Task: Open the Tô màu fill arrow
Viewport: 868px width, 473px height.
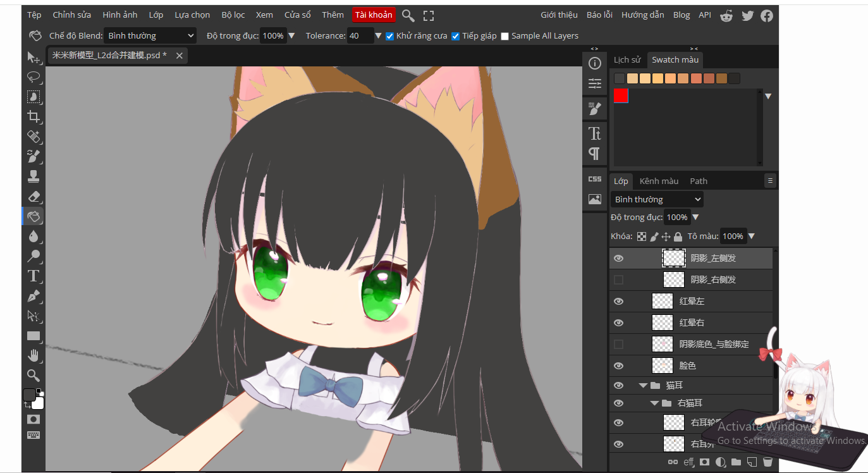Action: click(x=752, y=236)
